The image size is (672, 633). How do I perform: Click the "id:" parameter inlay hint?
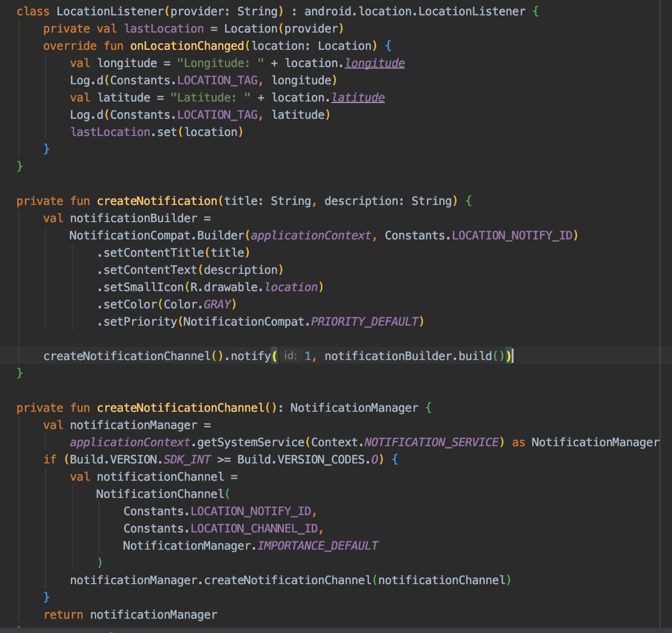point(290,356)
